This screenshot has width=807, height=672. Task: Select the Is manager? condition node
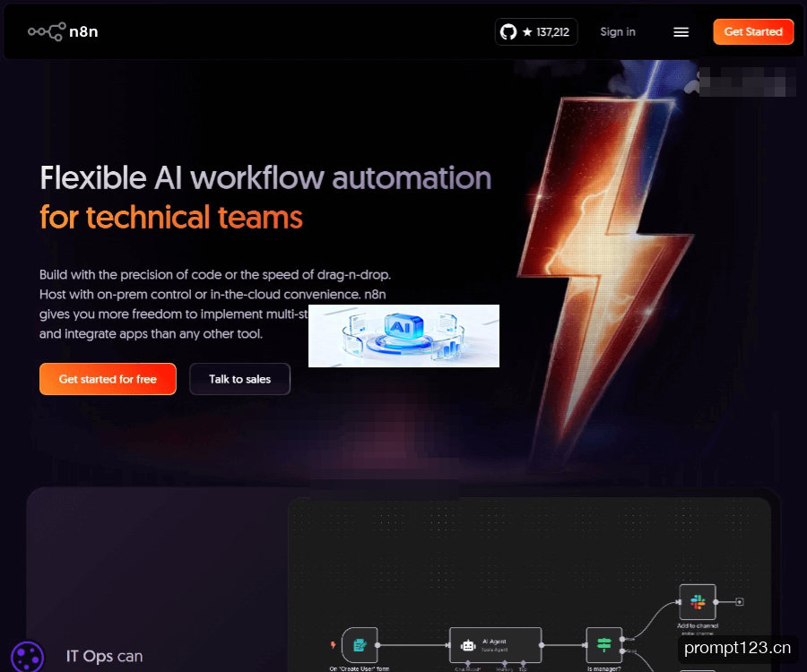point(603,645)
